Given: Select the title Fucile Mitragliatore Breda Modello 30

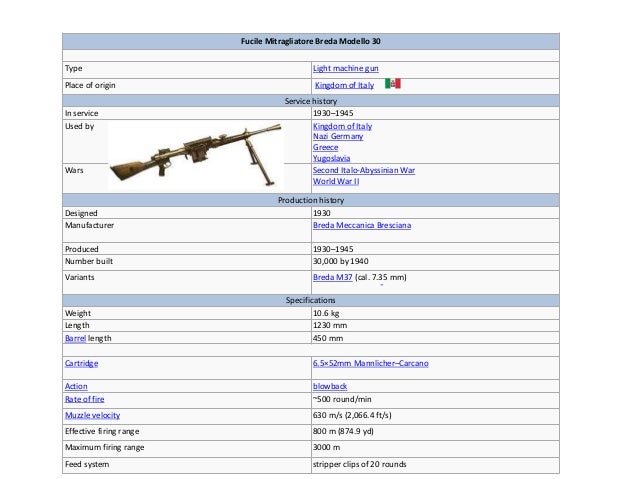Looking at the screenshot, I should click(310, 41).
